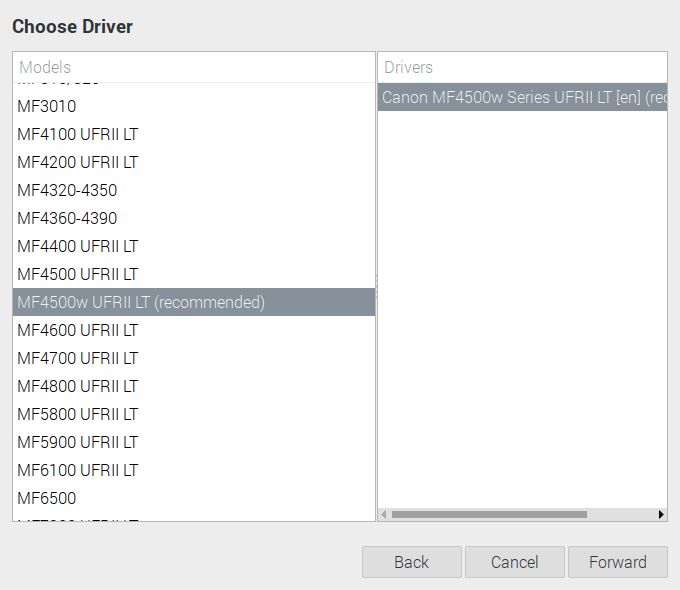Click the Back button
Image resolution: width=680 pixels, height=590 pixels.
411,562
